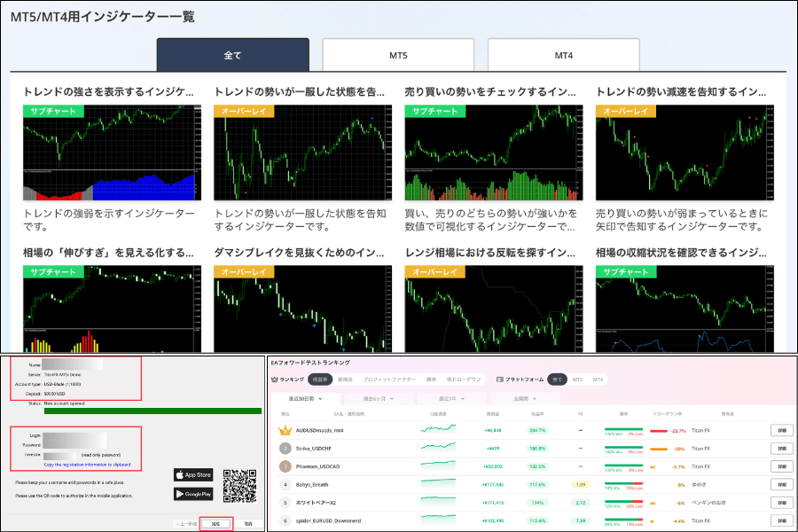
Task: Select the 収益率 ranking filter
Action: pyautogui.click(x=320, y=379)
